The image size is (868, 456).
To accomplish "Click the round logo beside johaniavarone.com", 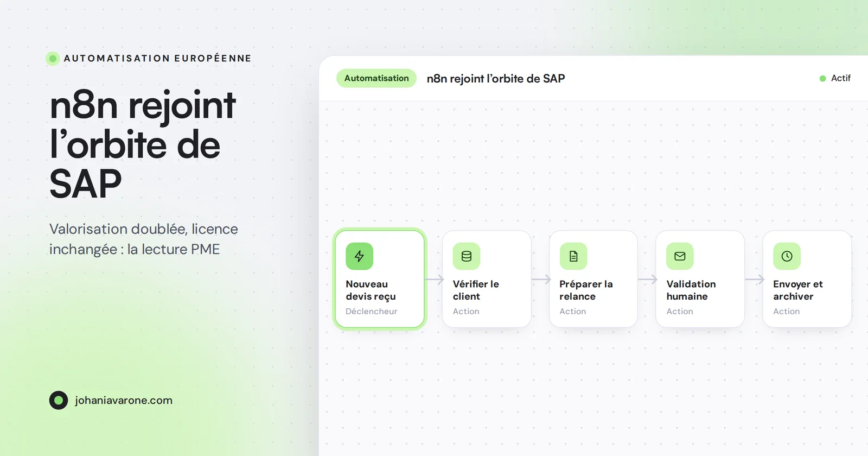I will (x=59, y=400).
